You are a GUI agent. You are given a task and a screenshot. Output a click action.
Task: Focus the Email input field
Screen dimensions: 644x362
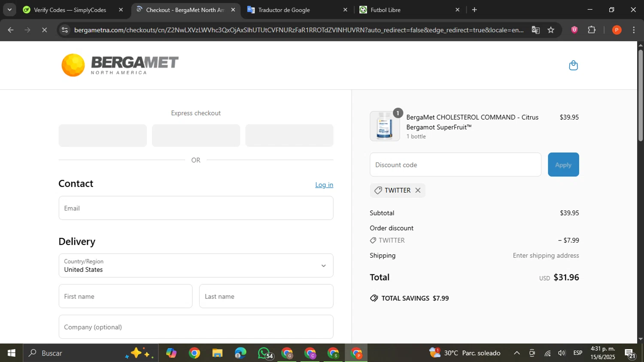(196, 208)
